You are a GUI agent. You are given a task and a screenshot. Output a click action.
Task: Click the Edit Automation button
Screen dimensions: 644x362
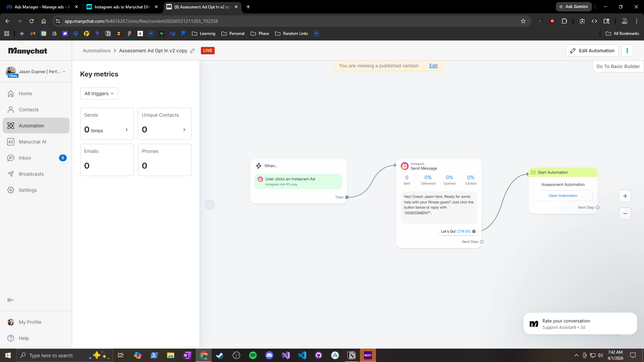[592, 51]
